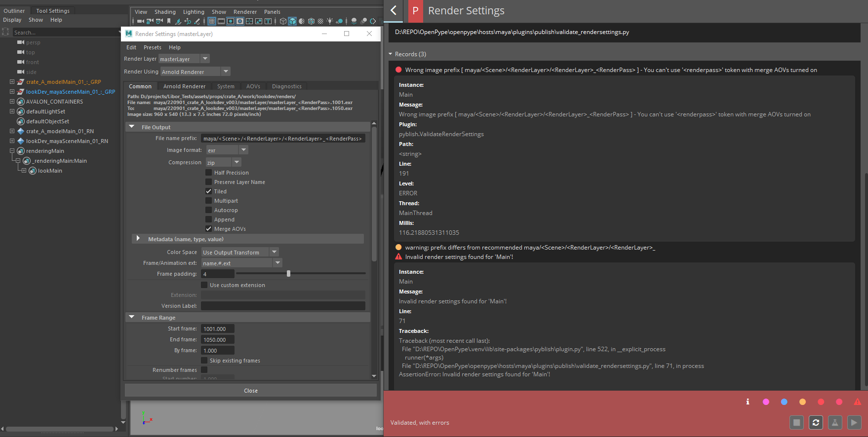The image size is (868, 437).
Task: Switch to the Diagnostics tab
Action: pos(287,86)
